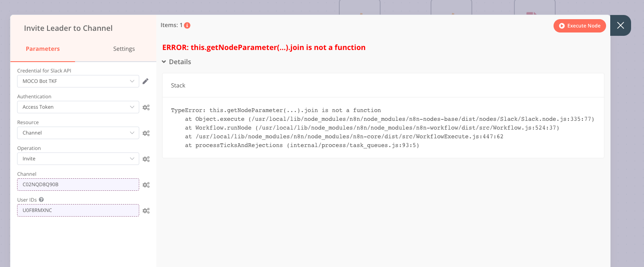644x267 pixels.
Task: Close the node detail view
Action: (620, 25)
